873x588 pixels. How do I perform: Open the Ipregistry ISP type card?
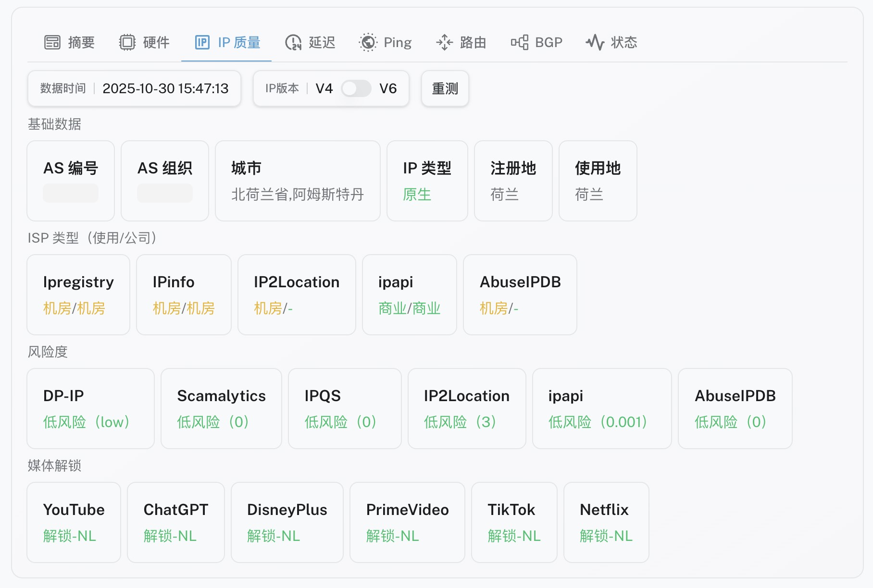[x=78, y=294]
